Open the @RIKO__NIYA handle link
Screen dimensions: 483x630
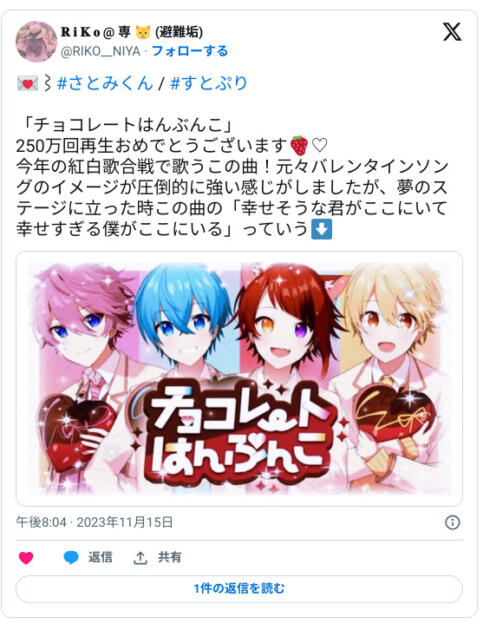[x=100, y=51]
